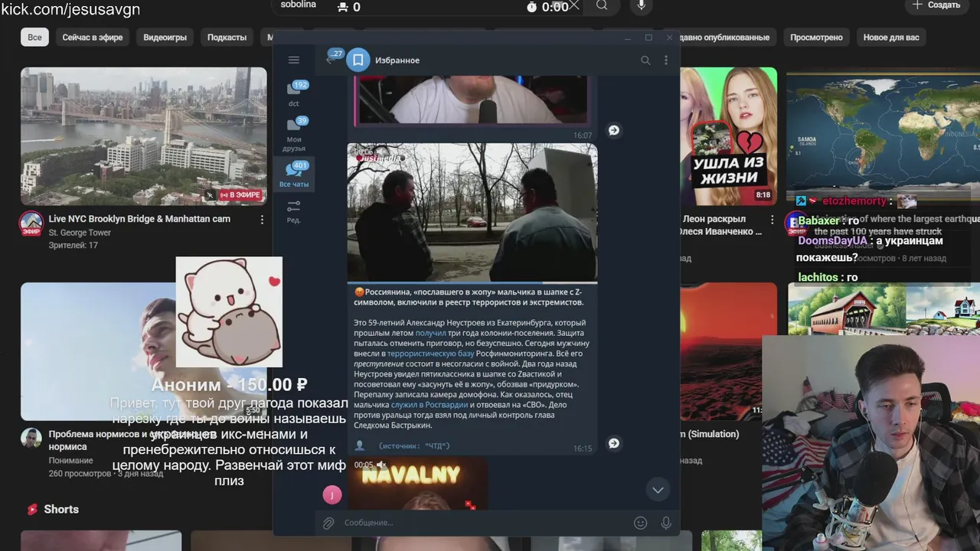The image size is (980, 551).
Task: Open the Избранное bookmark avatar in Telegram
Action: pos(358,60)
